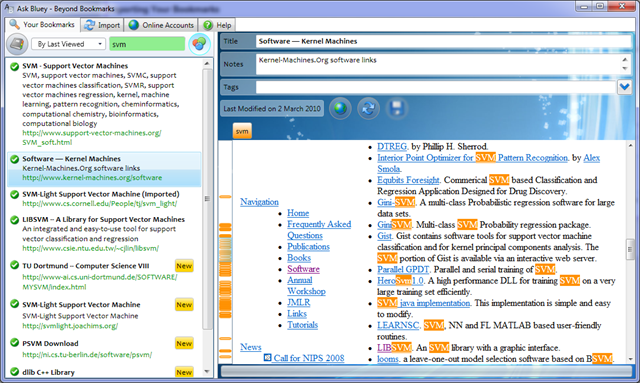Open the Tutorials navigation link
This screenshot has height=383, width=640.
302,325
